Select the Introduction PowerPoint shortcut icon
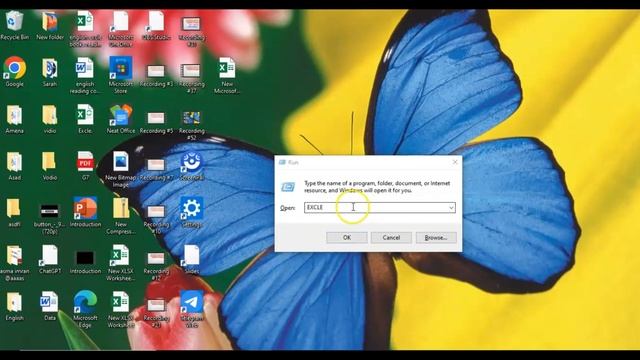Viewport: 640px width, 360px height. coord(85,212)
